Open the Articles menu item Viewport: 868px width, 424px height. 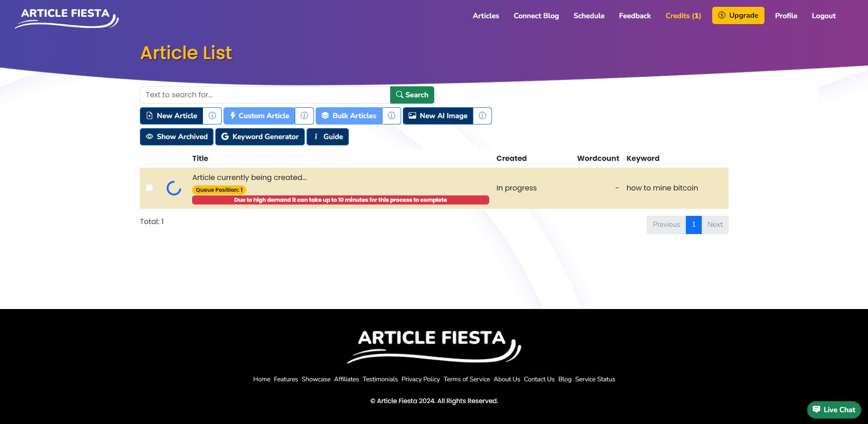click(486, 16)
